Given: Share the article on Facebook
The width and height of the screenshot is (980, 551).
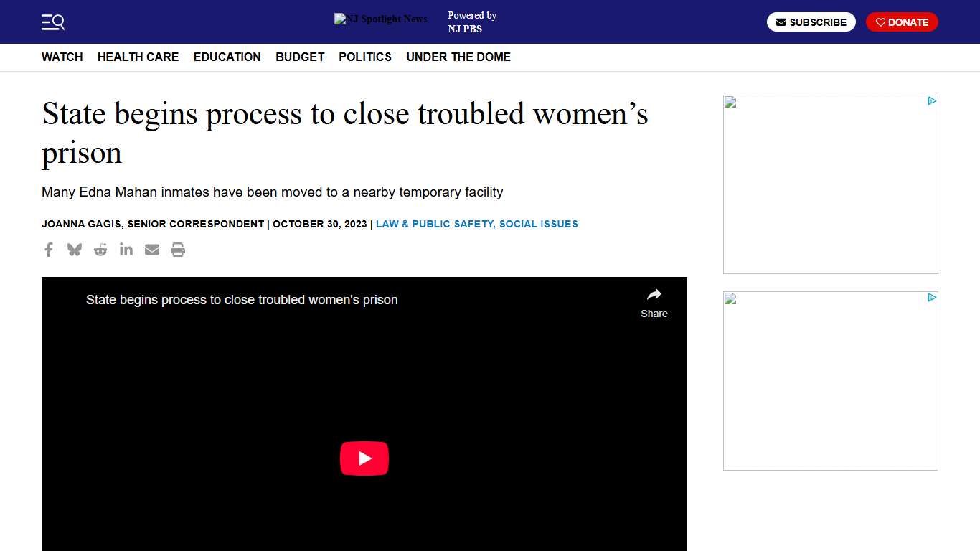Looking at the screenshot, I should click(x=48, y=250).
